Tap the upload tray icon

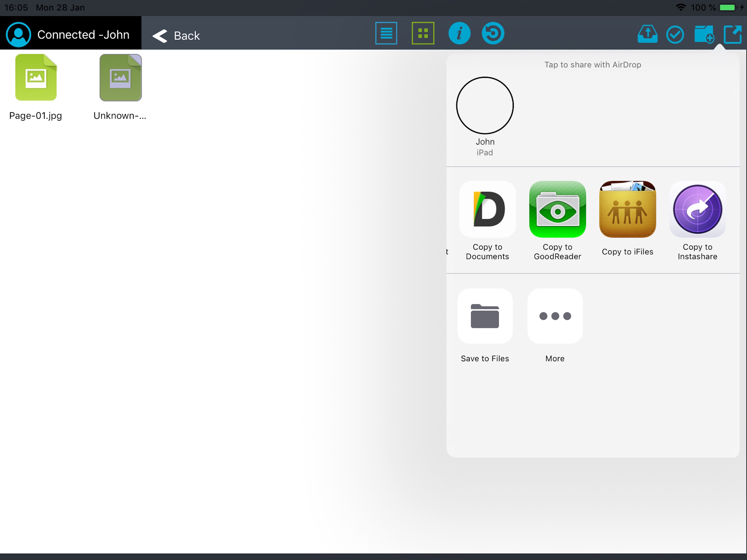[647, 34]
